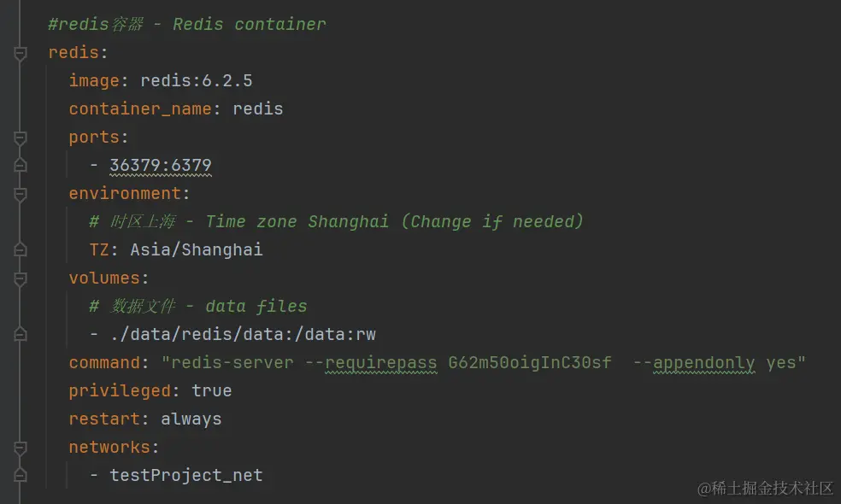
Task: Click the redis password G62m50oigInC30sf
Action: point(529,363)
